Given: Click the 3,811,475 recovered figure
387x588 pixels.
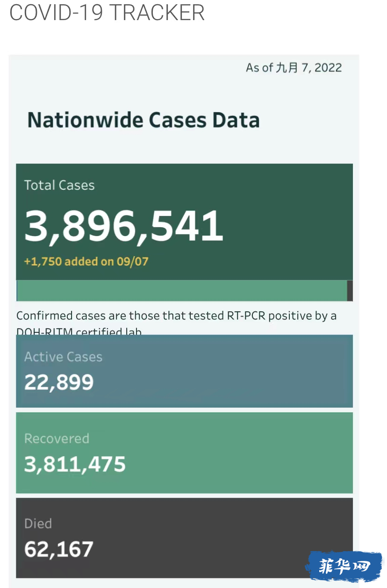Looking at the screenshot, I should (x=75, y=465).
